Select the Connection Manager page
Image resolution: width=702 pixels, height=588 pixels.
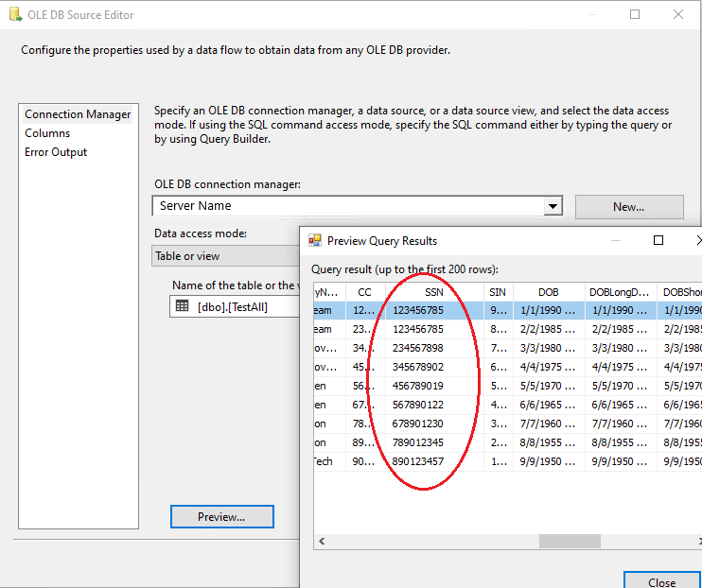(x=78, y=114)
